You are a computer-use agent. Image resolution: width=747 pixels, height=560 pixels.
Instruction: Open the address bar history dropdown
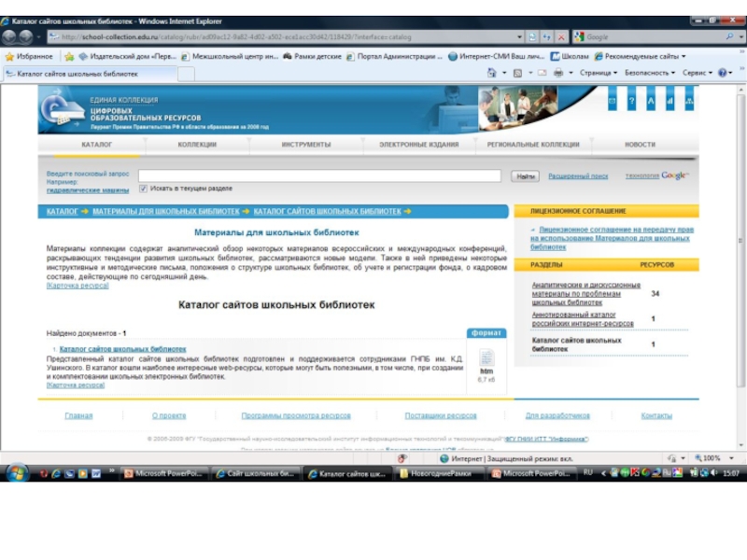[519, 36]
